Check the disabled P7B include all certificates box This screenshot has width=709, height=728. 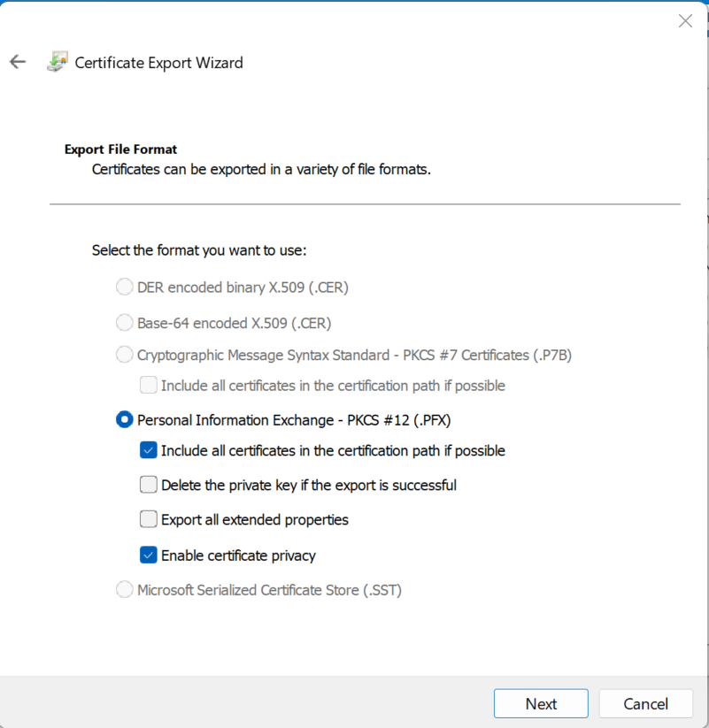tap(148, 386)
